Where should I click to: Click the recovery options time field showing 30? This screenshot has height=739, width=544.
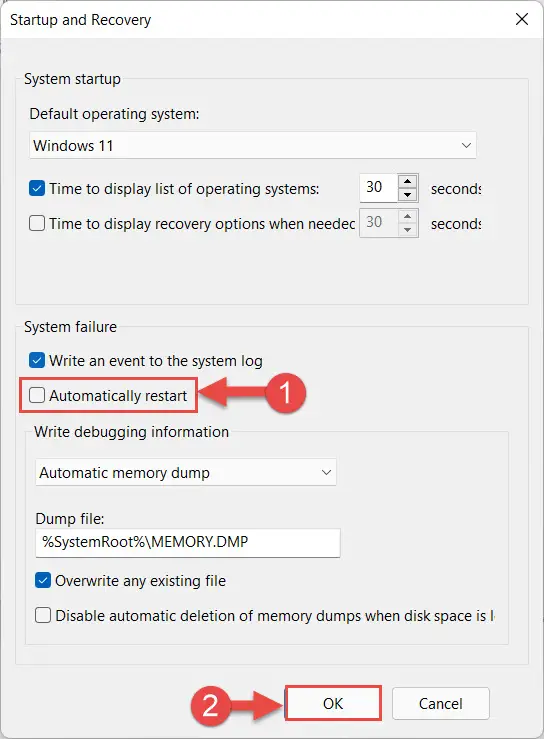(x=379, y=223)
